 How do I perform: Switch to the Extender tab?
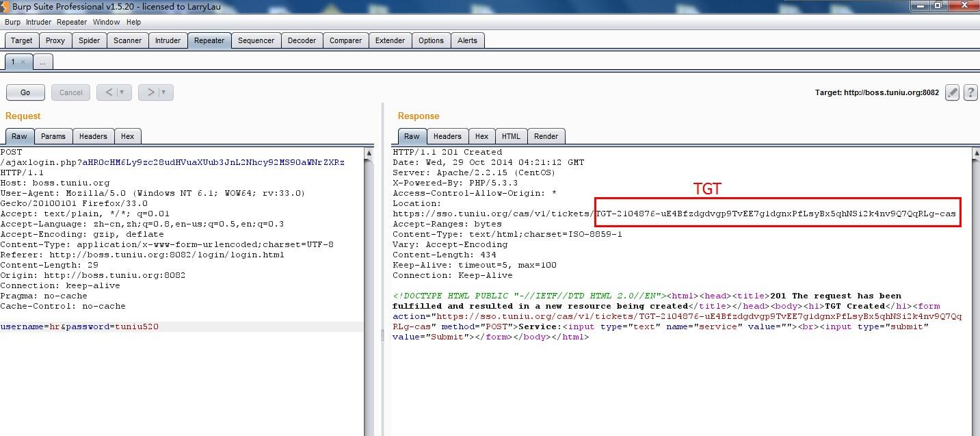[x=390, y=40]
